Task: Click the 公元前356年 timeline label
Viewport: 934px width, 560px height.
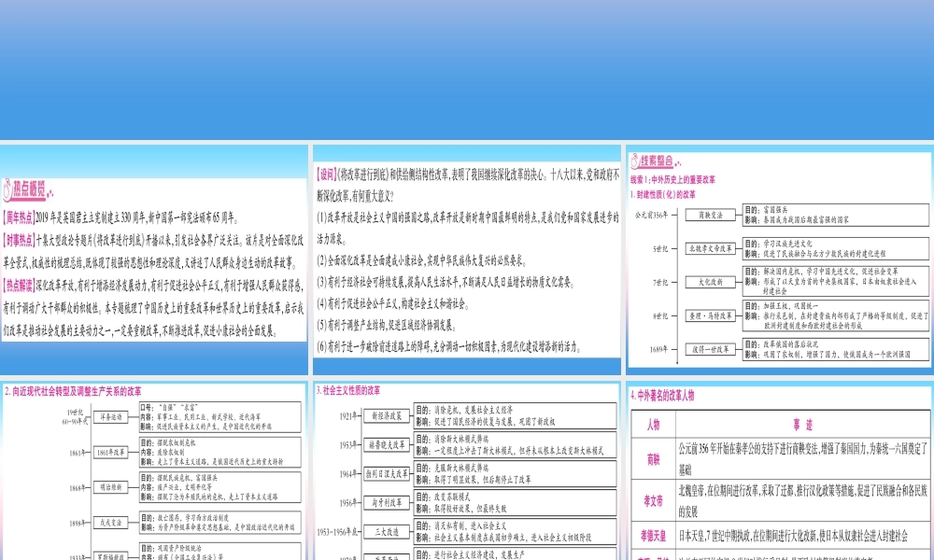Action: [651, 215]
